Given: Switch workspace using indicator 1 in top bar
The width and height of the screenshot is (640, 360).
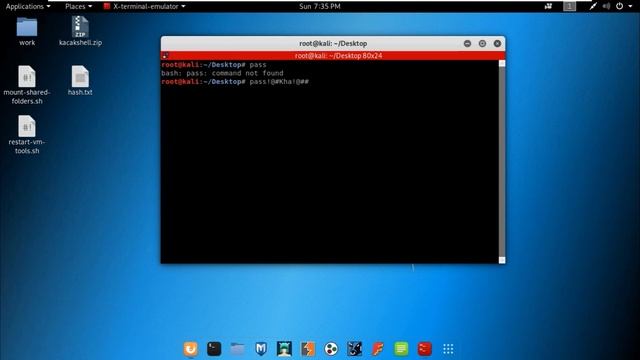Looking at the screenshot, I should (x=569, y=6).
